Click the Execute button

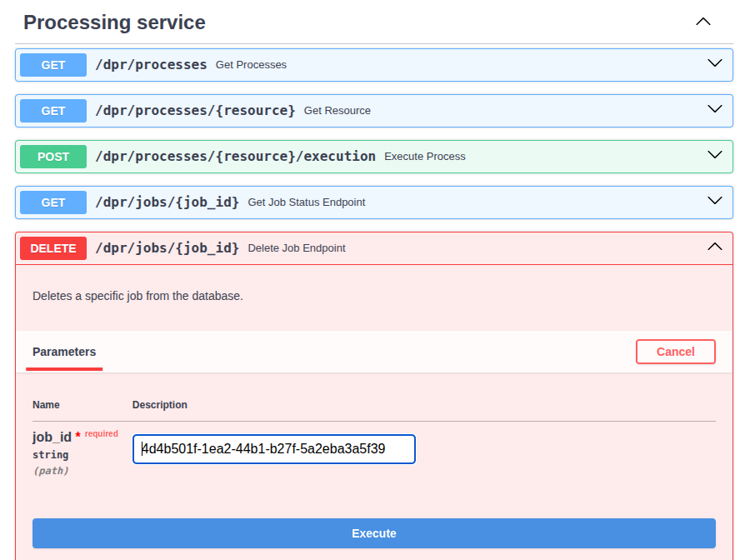tap(373, 533)
